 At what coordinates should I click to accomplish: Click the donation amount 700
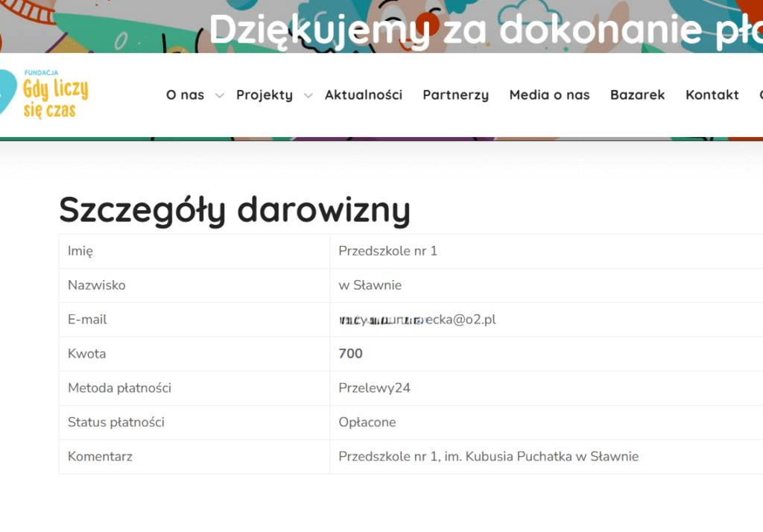(350, 354)
